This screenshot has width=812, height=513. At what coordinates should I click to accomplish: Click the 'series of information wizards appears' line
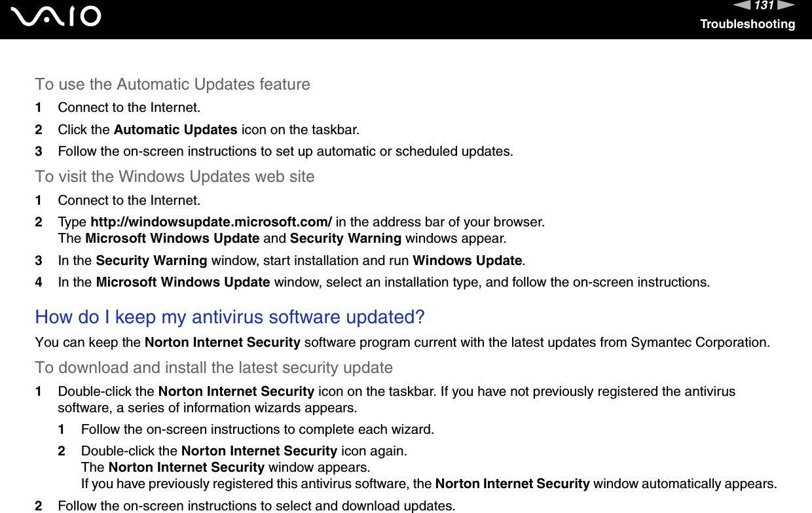208,408
